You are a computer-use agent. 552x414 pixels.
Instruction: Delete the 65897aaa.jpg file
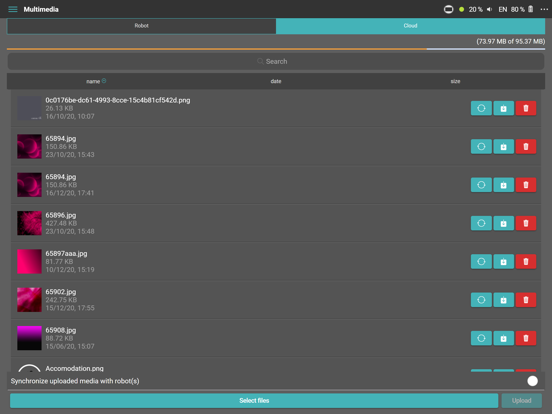point(526,262)
